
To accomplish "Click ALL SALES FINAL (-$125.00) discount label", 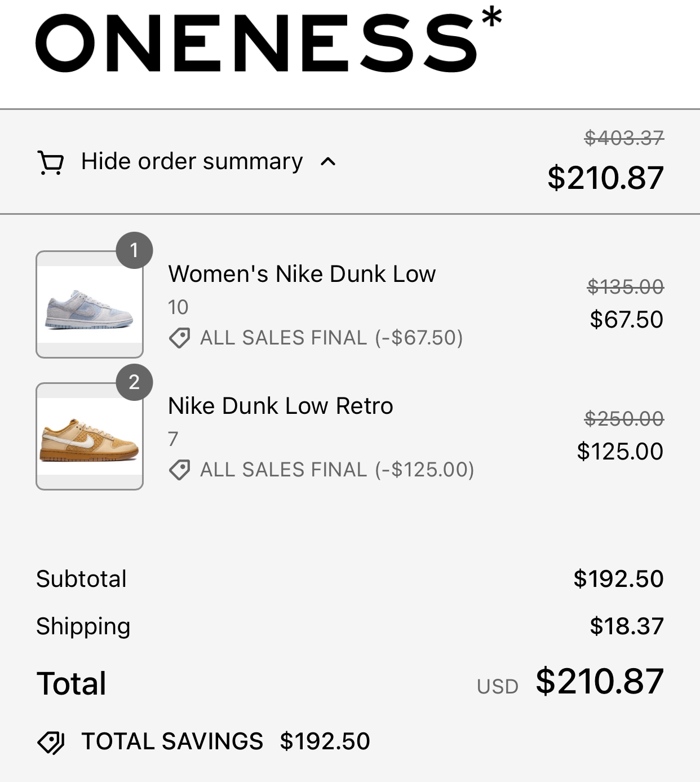I will 337,470.
